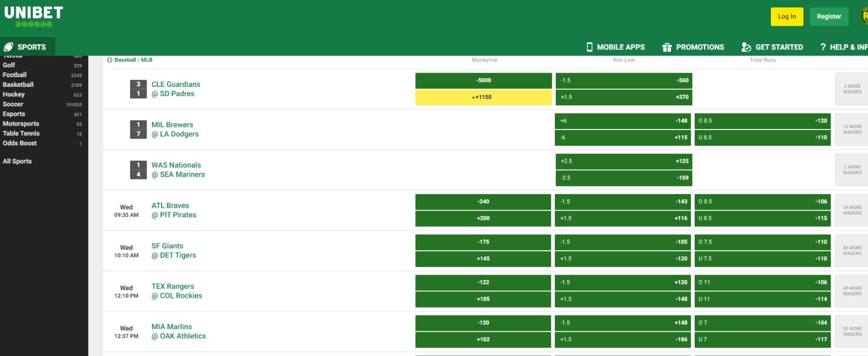868x356 pixels.
Task: Open CLE Guardians @ SD Padres game
Action: (176, 89)
